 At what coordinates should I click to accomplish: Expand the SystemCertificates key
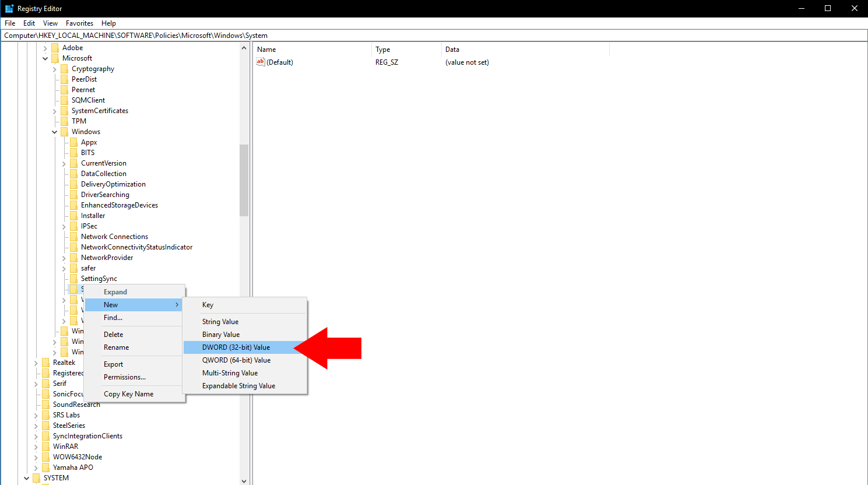tap(55, 111)
